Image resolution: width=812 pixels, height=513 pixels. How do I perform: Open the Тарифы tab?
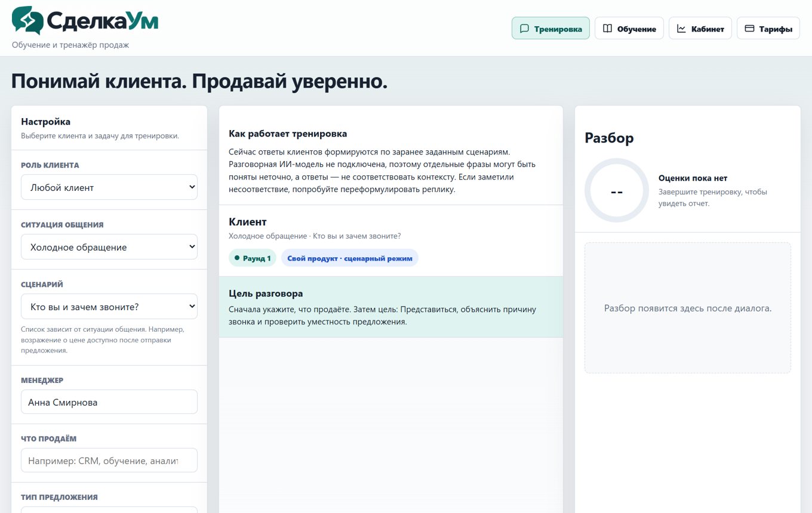pyautogui.click(x=768, y=29)
